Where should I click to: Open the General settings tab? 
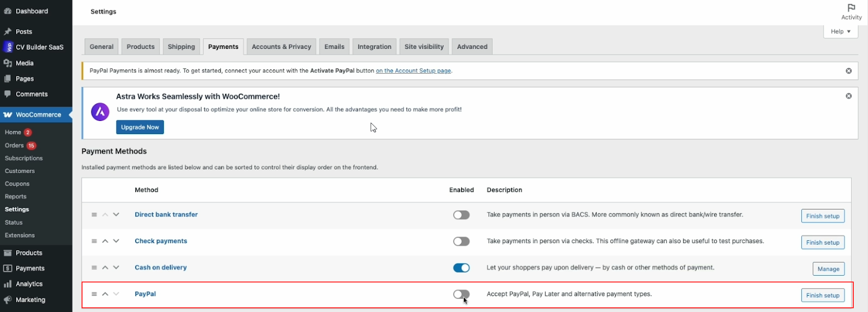(x=101, y=47)
